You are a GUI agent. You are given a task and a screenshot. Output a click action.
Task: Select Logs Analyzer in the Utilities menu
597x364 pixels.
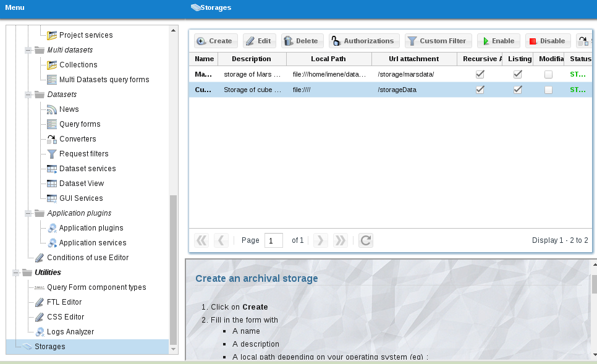pos(70,332)
